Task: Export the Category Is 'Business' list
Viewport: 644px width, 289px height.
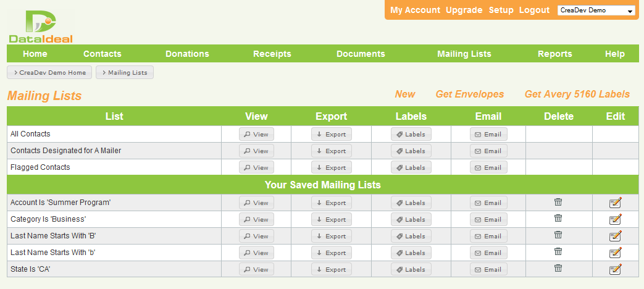Action: pos(332,219)
